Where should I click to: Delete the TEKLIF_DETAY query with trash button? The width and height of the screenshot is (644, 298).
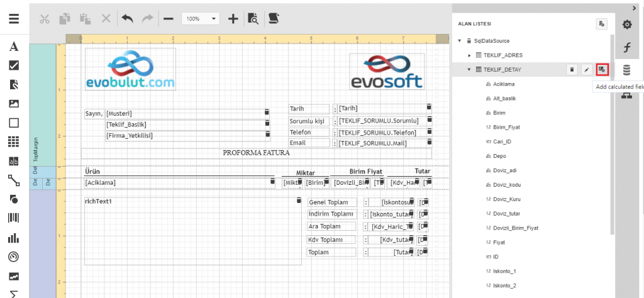[x=572, y=69]
